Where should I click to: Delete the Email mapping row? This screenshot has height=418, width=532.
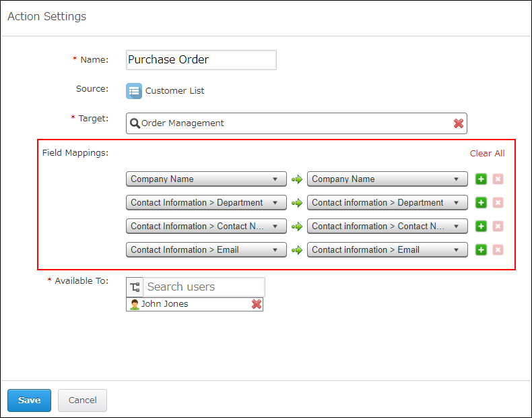click(x=498, y=250)
